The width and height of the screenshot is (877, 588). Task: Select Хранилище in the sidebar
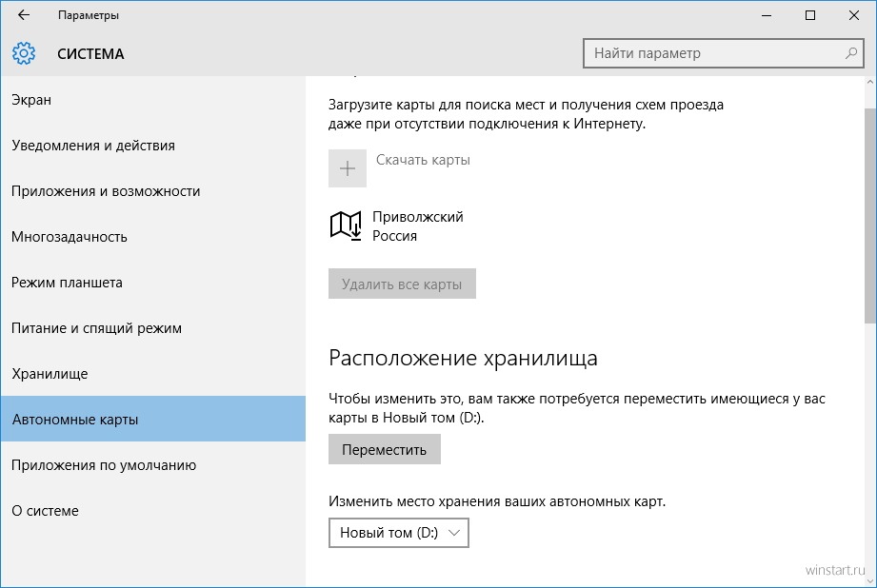coord(152,374)
